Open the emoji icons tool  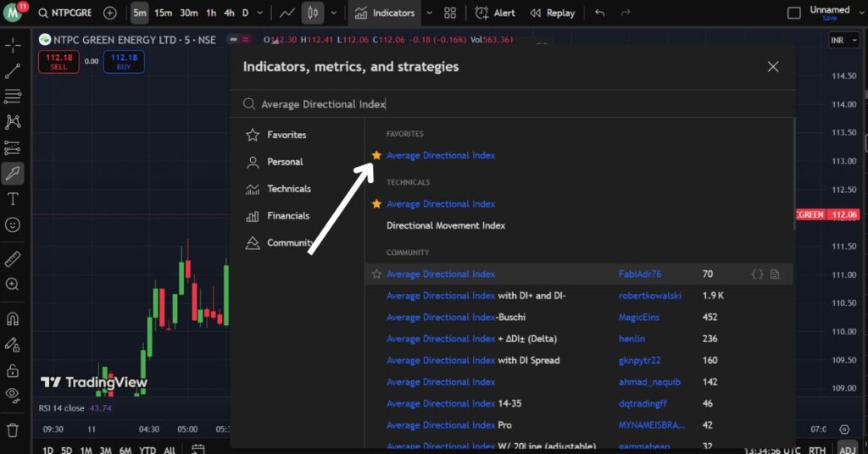pyautogui.click(x=13, y=224)
